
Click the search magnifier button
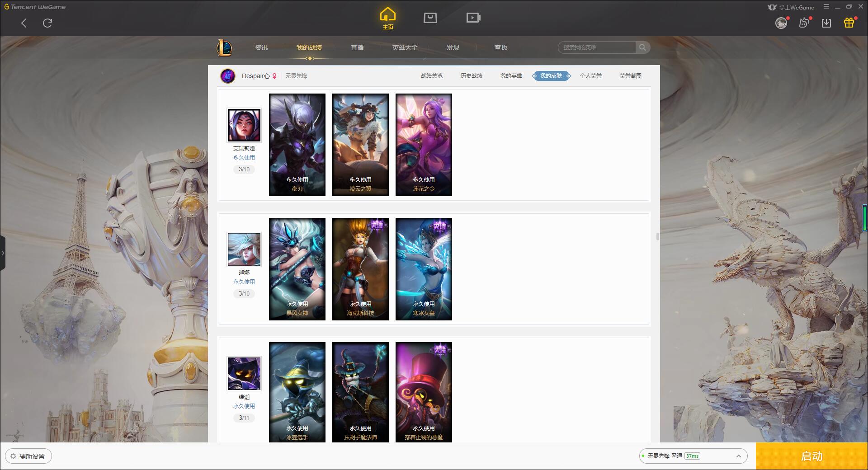[x=642, y=47]
